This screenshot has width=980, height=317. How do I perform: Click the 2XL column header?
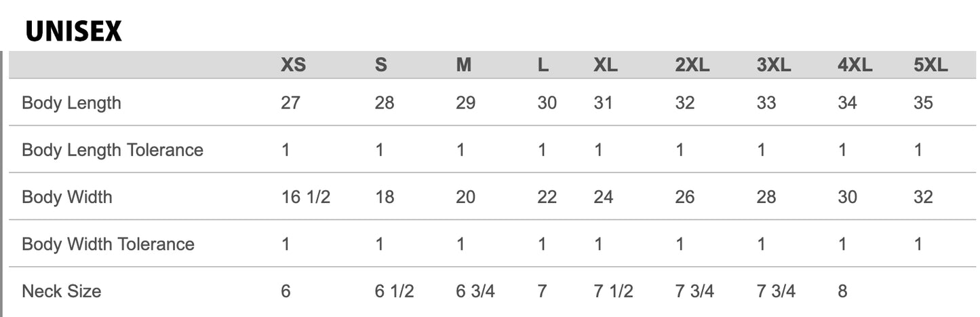[692, 65]
